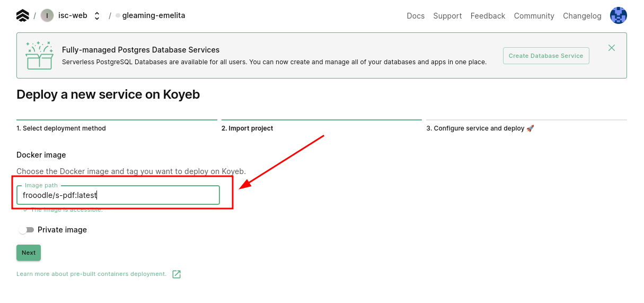This screenshot has width=644, height=303.
Task: Select step 3 Configure service and deploy
Action: (x=480, y=128)
